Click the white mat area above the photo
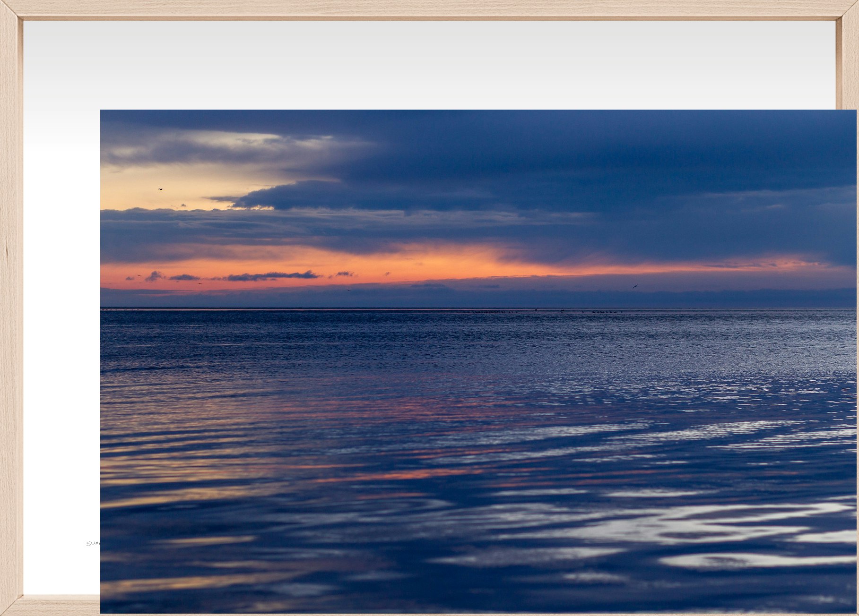859x616 pixels. [425, 66]
